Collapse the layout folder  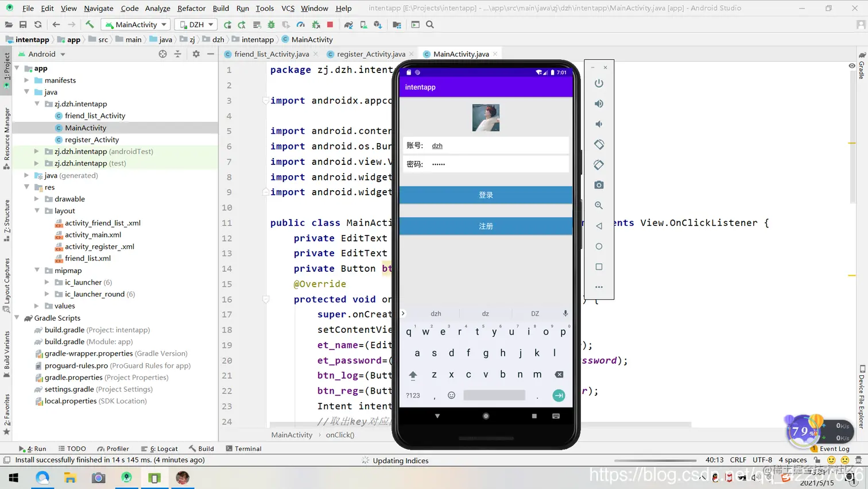coord(37,211)
